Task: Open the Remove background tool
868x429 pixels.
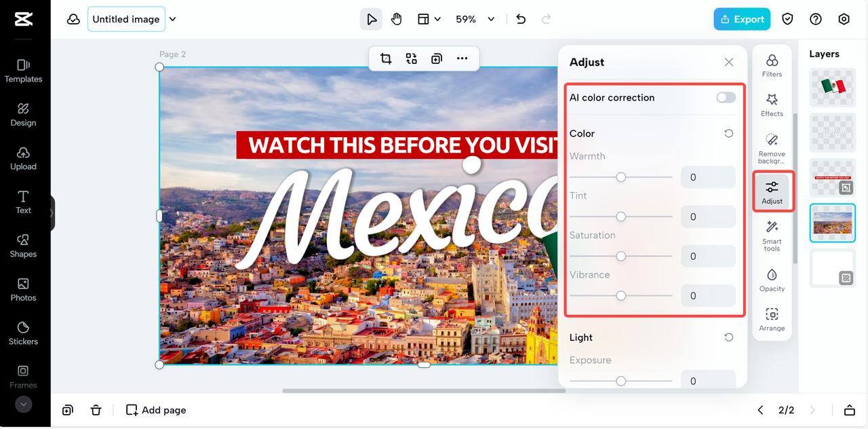Action: [x=772, y=145]
